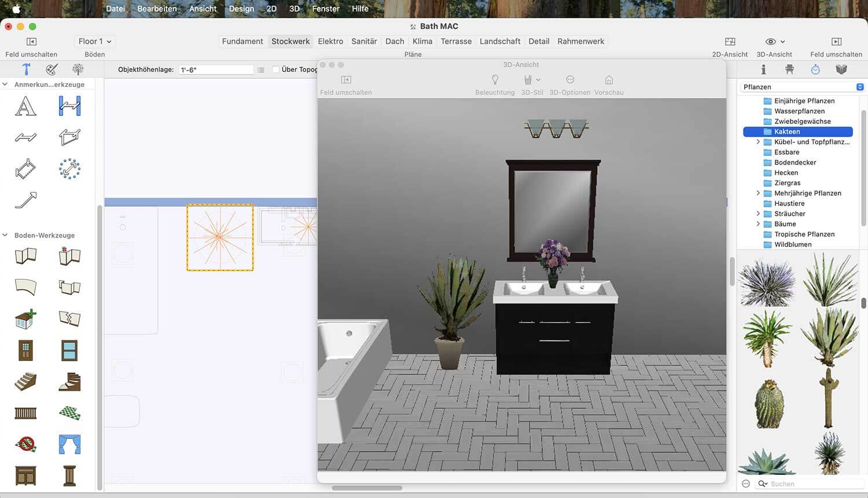868x498 pixels.
Task: Open the Floor 1 dropdown
Action: [94, 41]
